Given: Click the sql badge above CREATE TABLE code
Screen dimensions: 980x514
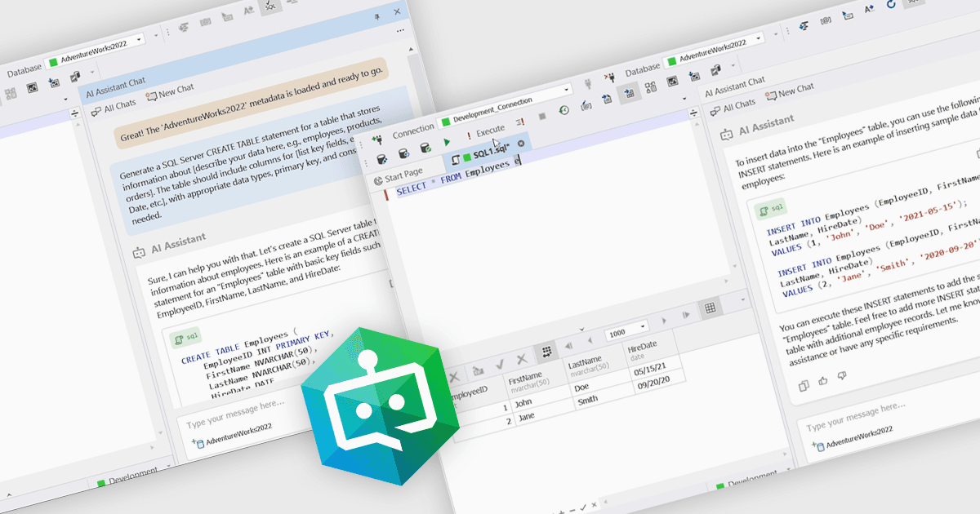Looking at the screenshot, I should pyautogui.click(x=184, y=337).
